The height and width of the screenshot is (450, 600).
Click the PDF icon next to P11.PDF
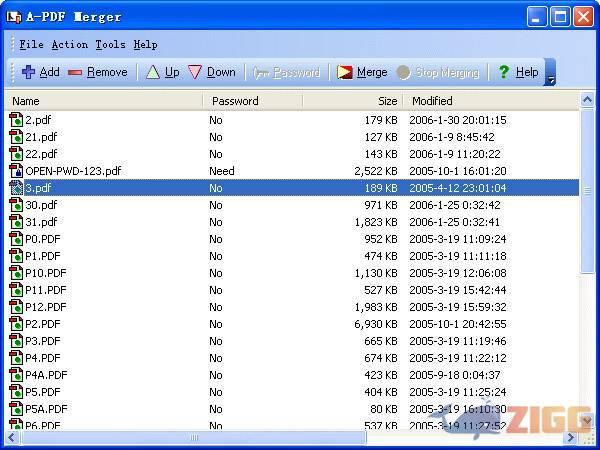coord(16,290)
